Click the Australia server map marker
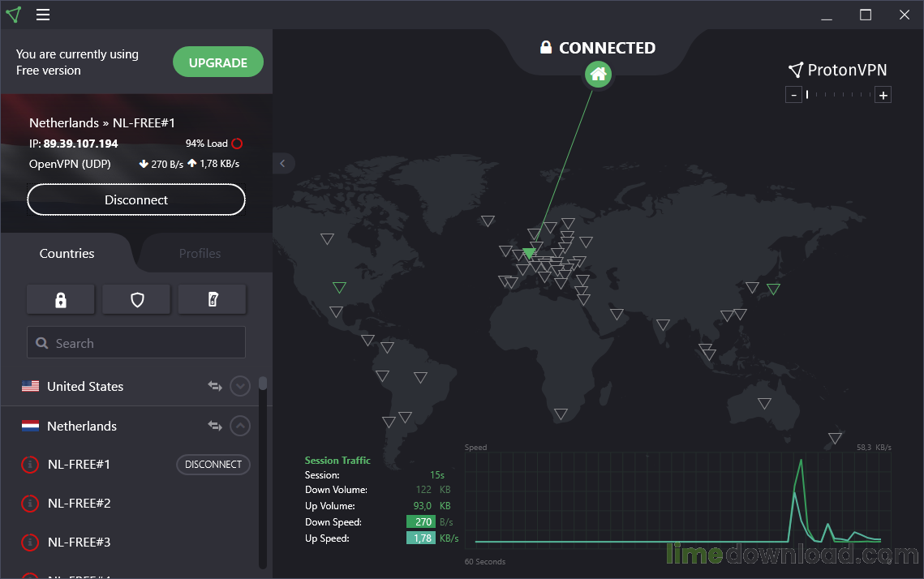 pyautogui.click(x=764, y=404)
